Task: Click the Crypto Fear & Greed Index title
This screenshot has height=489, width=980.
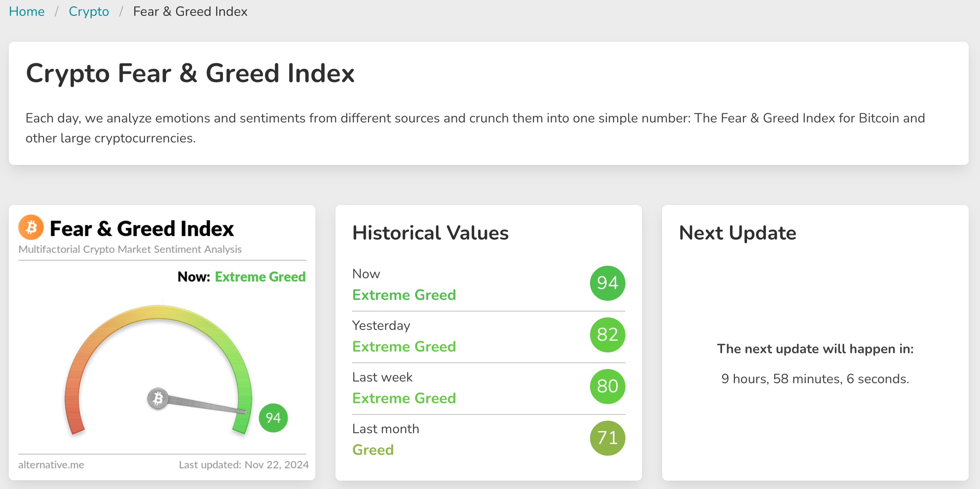Action: (x=190, y=73)
